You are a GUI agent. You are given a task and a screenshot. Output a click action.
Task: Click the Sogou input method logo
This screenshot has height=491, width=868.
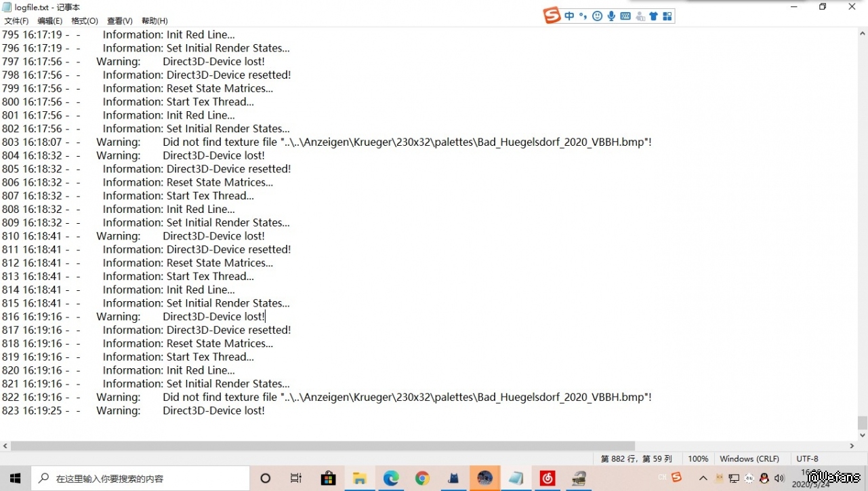552,16
